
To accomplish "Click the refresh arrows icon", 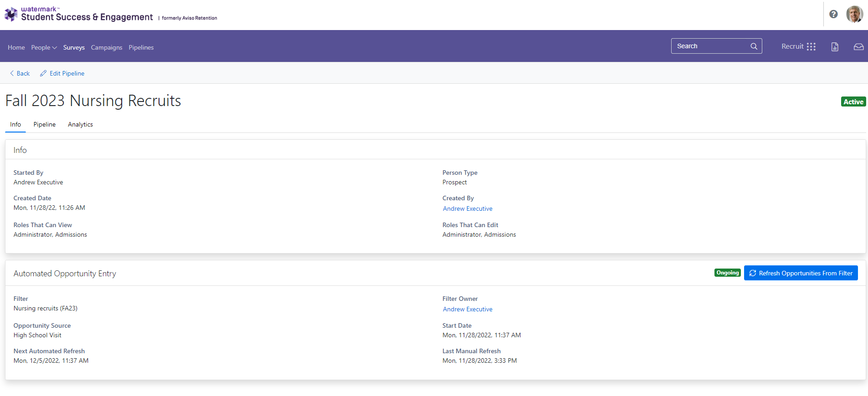I will [753, 273].
